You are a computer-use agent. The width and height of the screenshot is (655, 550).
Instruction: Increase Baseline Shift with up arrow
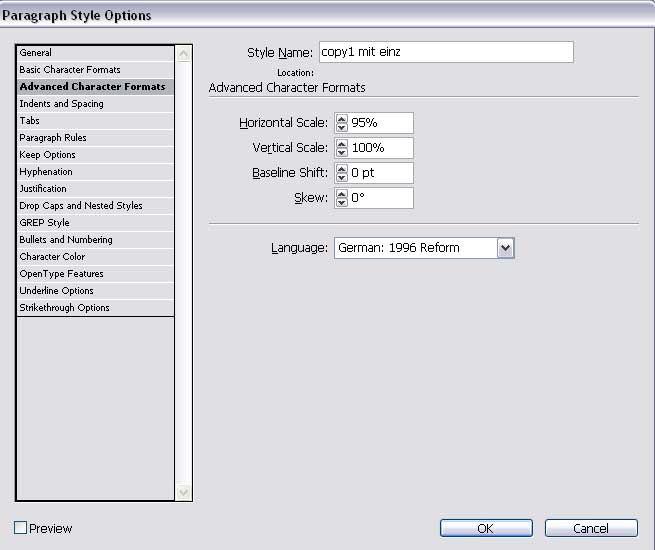[x=342, y=169]
